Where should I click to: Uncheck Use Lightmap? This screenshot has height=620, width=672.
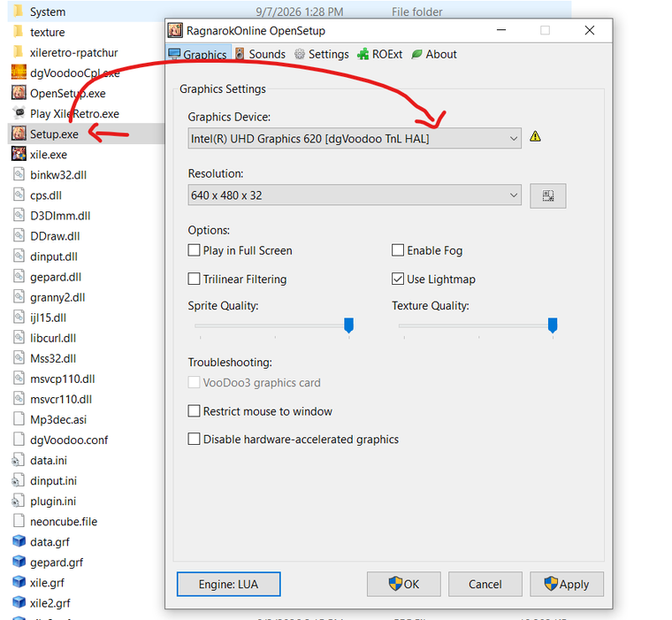398,279
